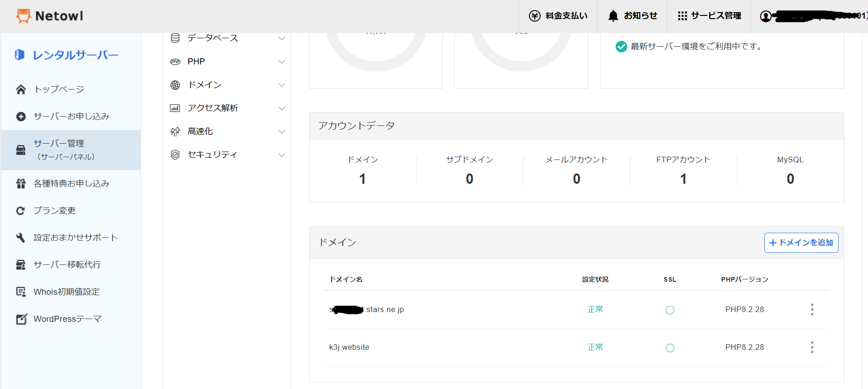Click the レンタルサーバー blue server icon
The image size is (868, 389).
(20, 55)
